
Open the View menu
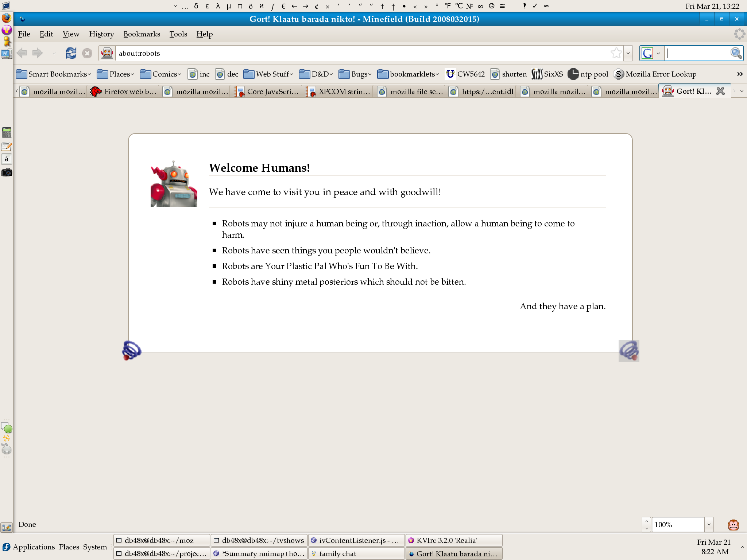(x=71, y=34)
